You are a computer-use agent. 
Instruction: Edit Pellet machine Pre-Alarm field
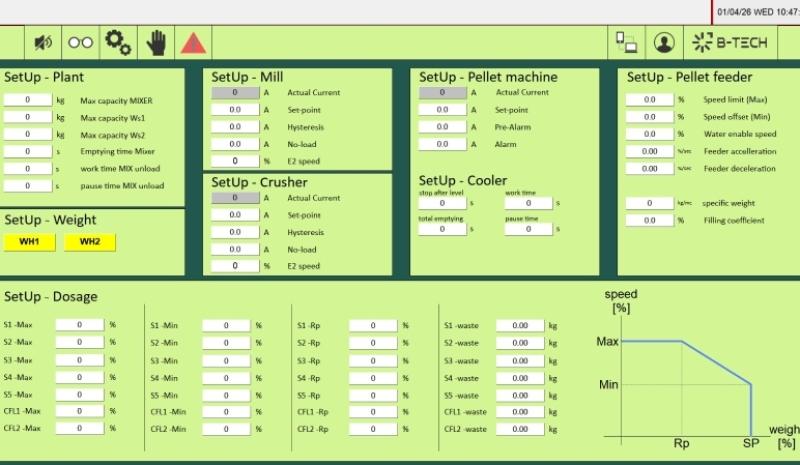coord(442,127)
